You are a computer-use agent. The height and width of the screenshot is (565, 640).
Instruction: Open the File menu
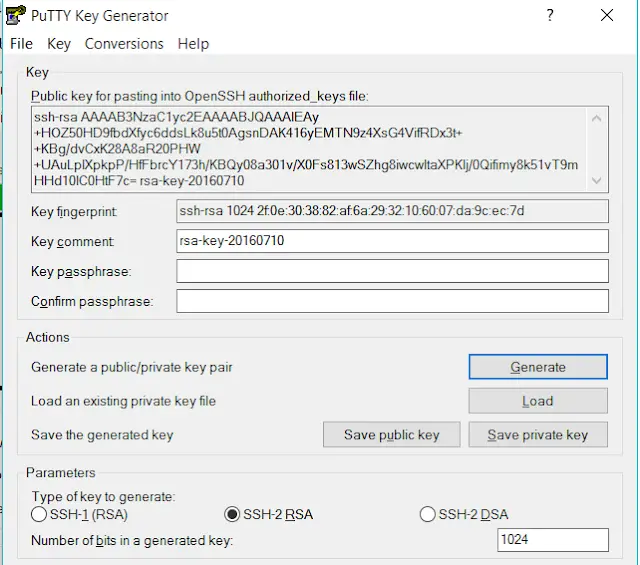(x=21, y=44)
